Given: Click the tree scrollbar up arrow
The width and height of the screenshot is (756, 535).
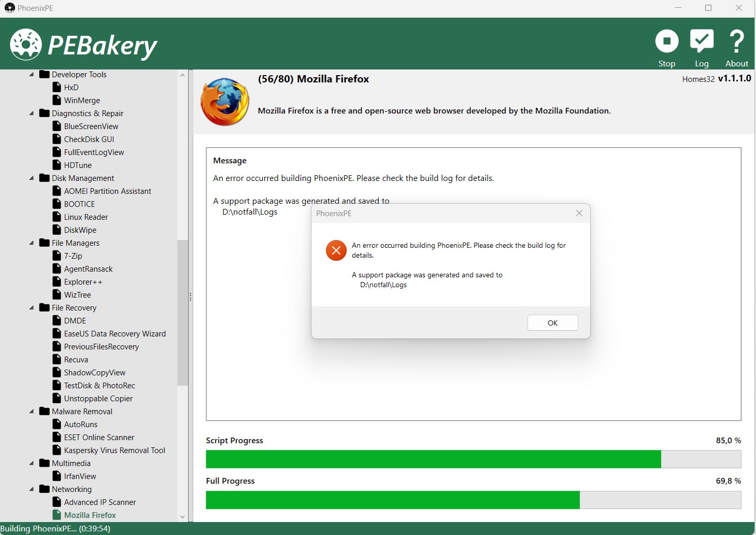Looking at the screenshot, I should coord(182,75).
